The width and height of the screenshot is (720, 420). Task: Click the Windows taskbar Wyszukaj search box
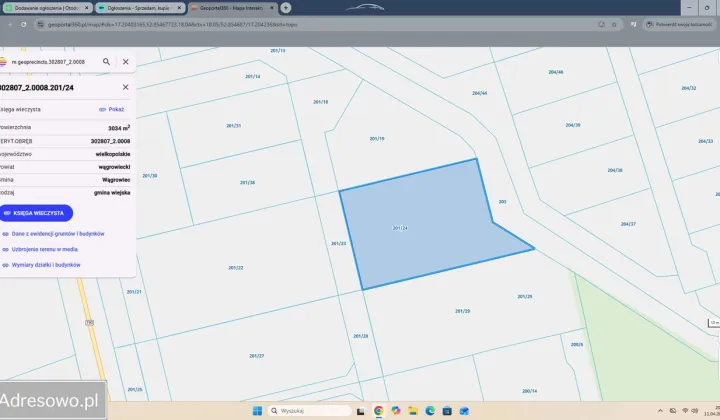[310, 410]
